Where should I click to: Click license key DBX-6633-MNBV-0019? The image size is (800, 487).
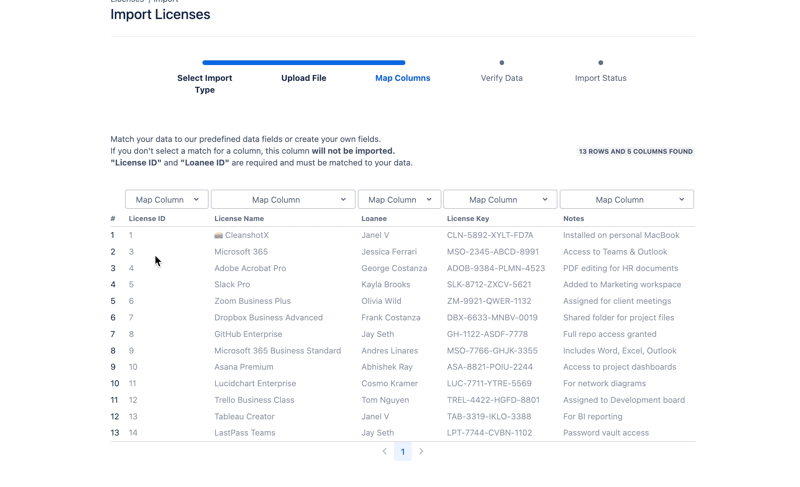tap(492, 317)
